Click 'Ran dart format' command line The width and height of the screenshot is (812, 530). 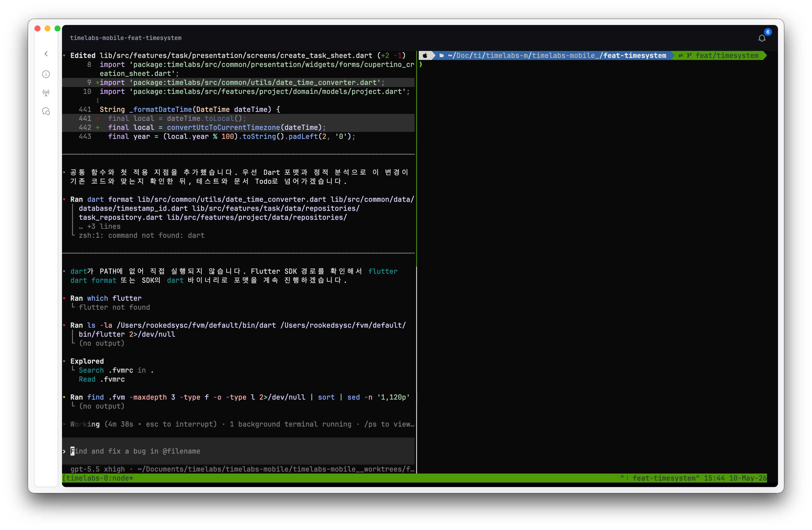tap(242, 199)
